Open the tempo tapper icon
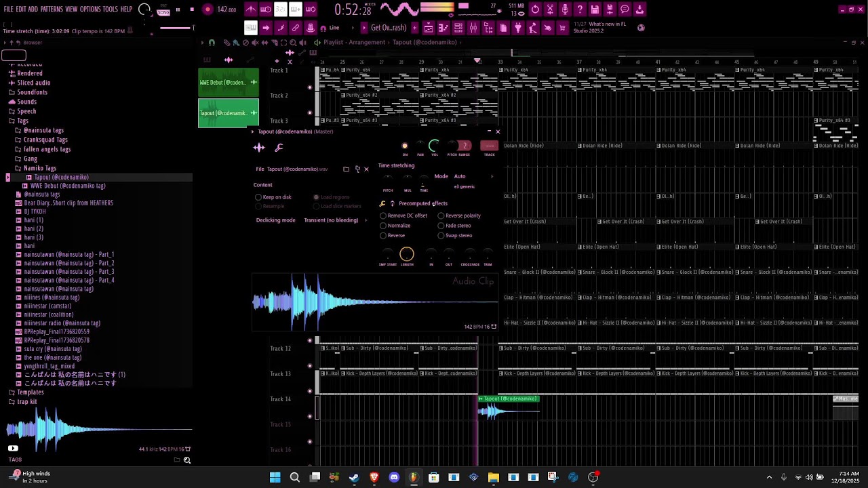 [533, 28]
